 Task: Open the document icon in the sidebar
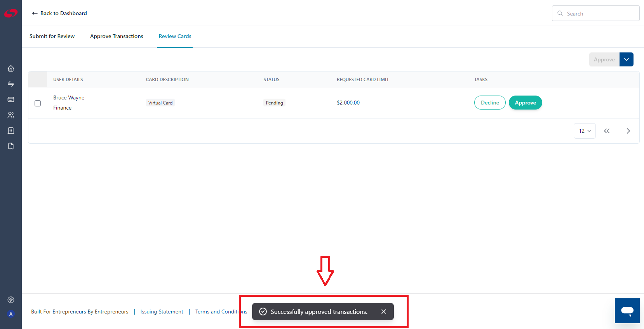click(x=11, y=146)
